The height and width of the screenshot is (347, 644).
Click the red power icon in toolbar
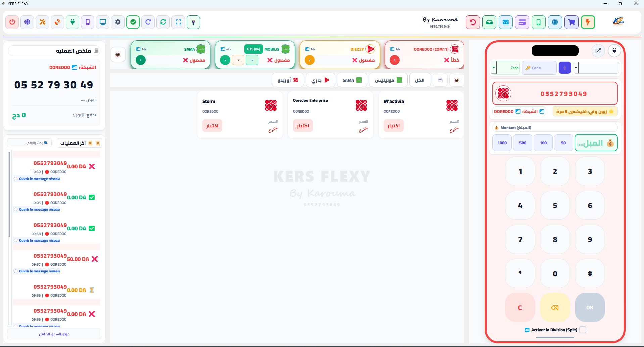(12, 22)
